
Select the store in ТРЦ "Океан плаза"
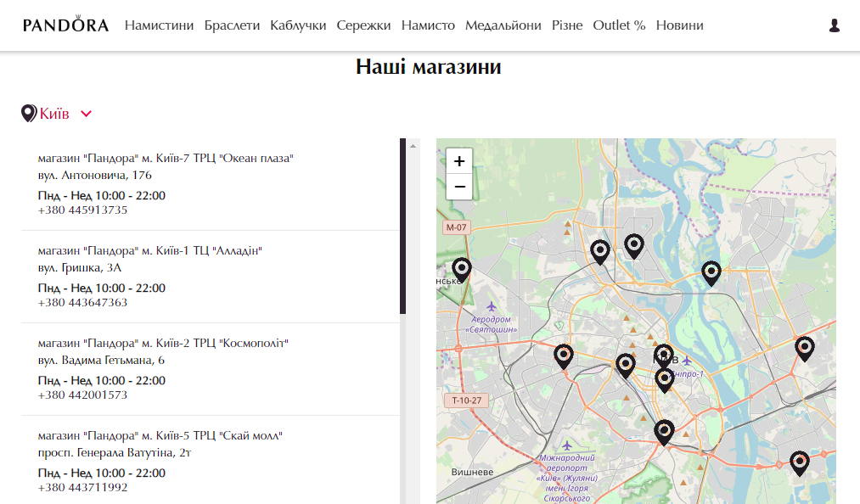pyautogui.click(x=166, y=158)
